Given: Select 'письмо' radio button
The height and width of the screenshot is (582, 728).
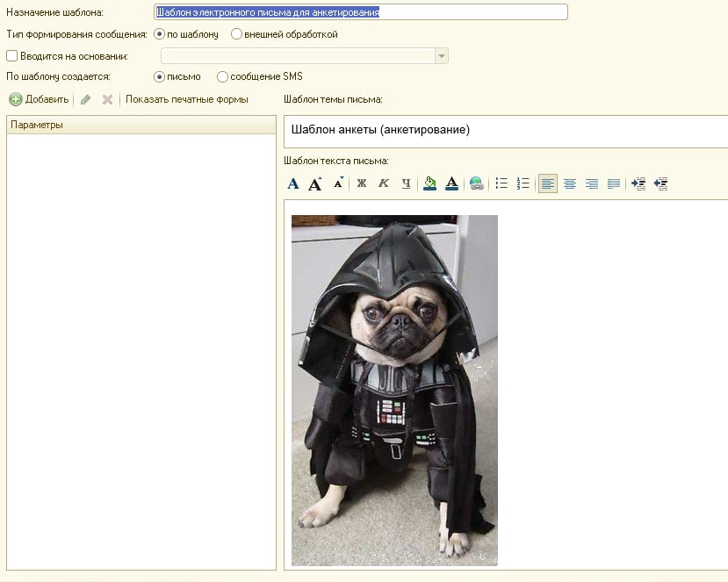Looking at the screenshot, I should click(159, 76).
